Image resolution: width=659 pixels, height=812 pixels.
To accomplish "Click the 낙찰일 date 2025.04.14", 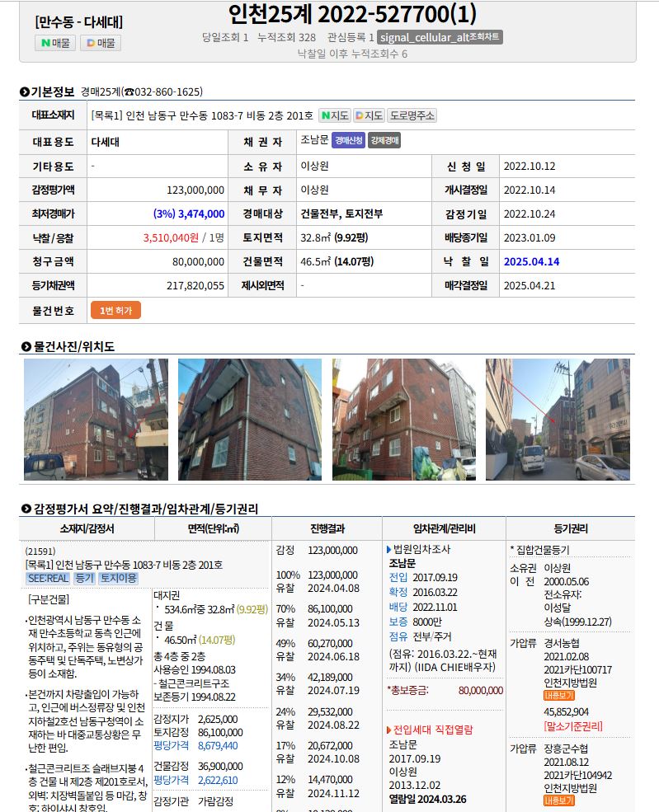I will click(x=531, y=262).
